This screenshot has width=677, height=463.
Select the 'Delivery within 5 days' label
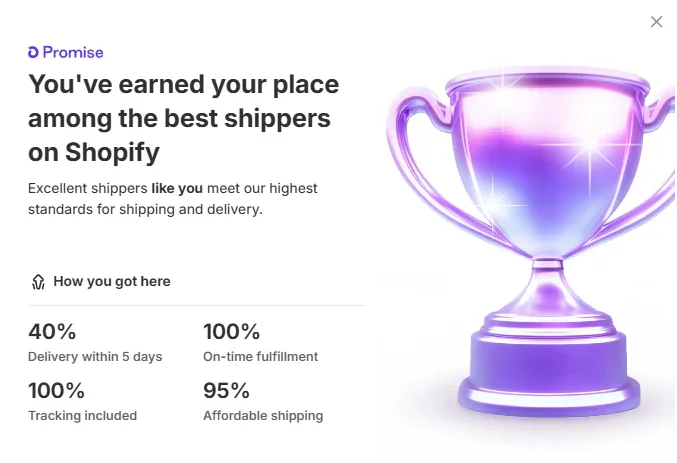pos(95,357)
